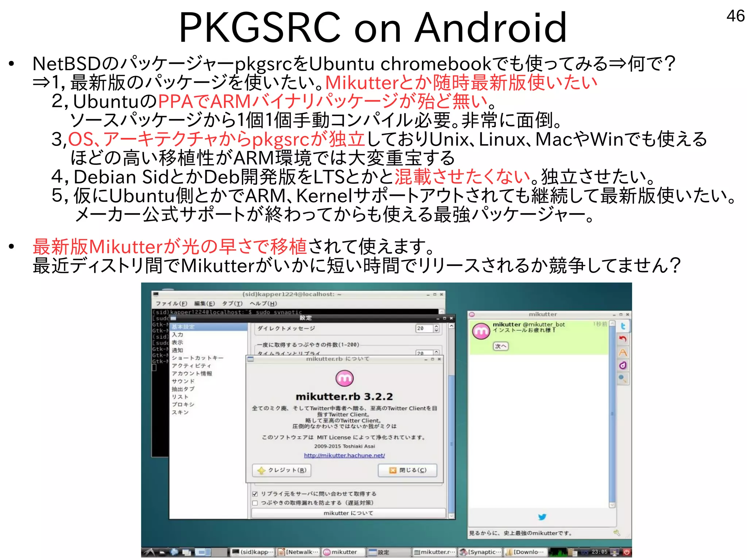Click the mikutter について button
This screenshot has height=560, width=747.
(x=348, y=513)
